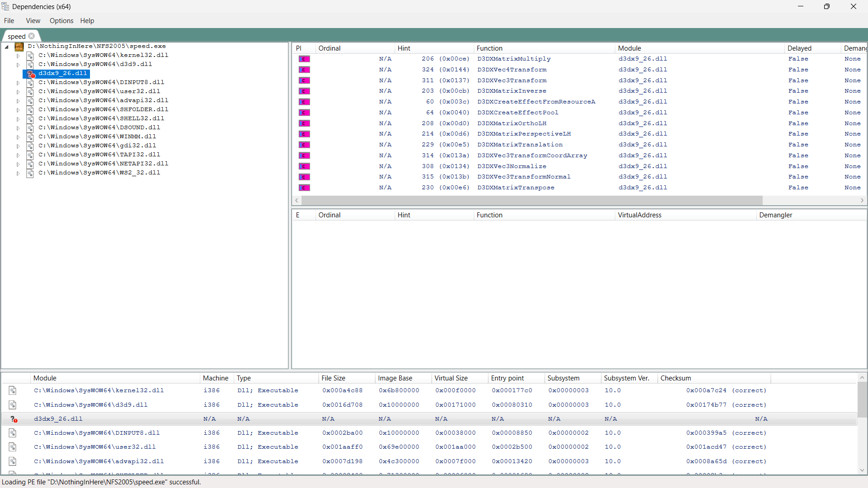Image resolution: width=868 pixels, height=488 pixels.
Task: Sort module list by File Size header
Action: coord(347,378)
